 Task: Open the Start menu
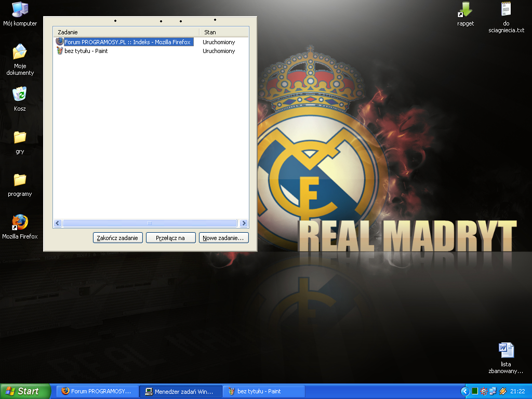coord(25,391)
